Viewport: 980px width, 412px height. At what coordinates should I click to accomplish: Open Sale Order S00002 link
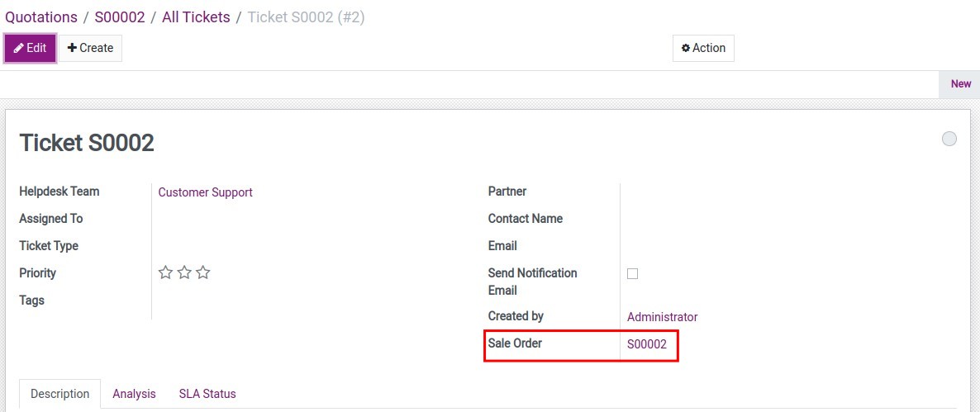point(646,344)
